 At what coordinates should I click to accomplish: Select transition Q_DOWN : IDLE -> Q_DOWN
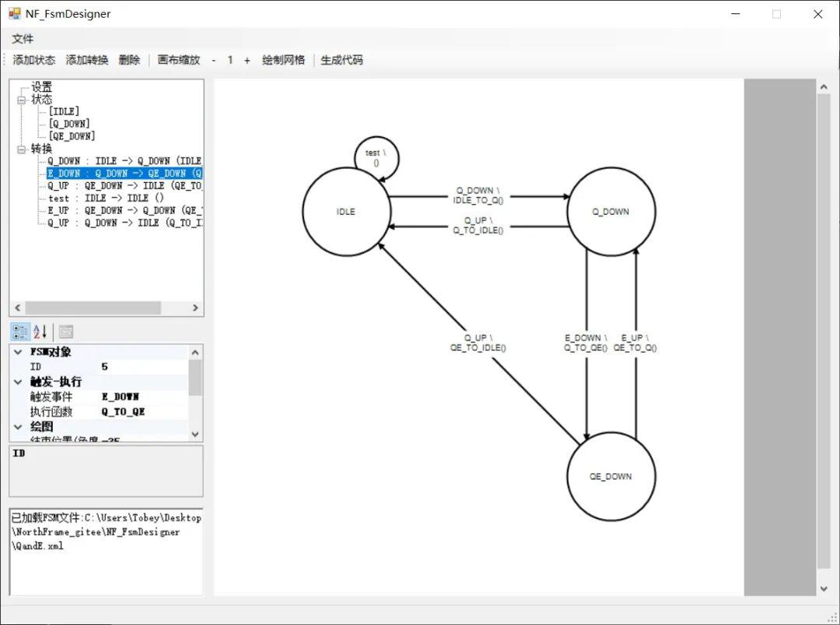tap(124, 161)
